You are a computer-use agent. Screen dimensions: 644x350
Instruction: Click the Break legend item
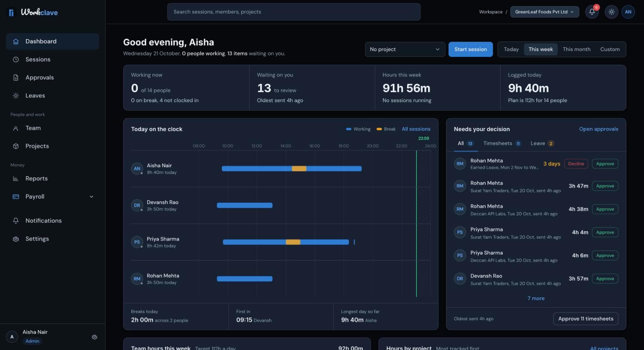pyautogui.click(x=386, y=129)
